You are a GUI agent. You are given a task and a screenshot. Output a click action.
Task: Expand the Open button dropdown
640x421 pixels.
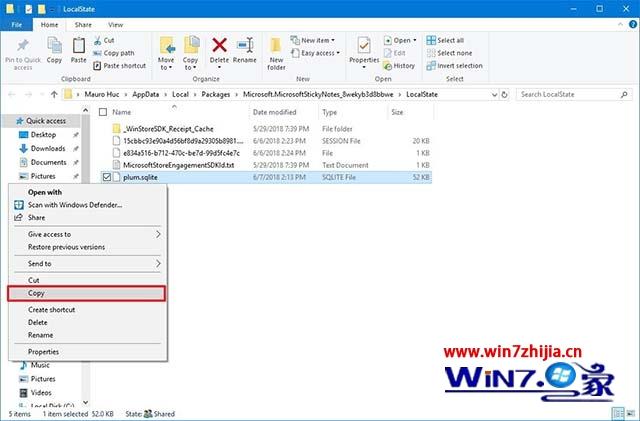tap(415, 40)
